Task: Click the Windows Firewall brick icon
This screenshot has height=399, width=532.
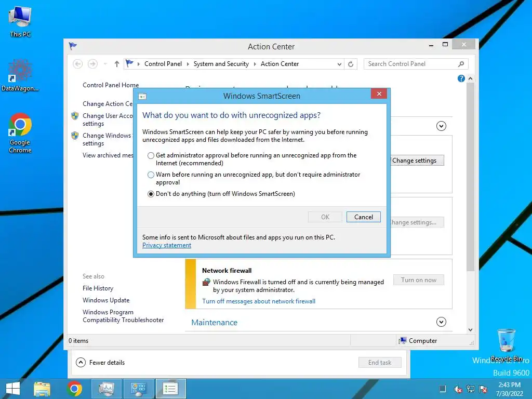Action: pyautogui.click(x=206, y=282)
